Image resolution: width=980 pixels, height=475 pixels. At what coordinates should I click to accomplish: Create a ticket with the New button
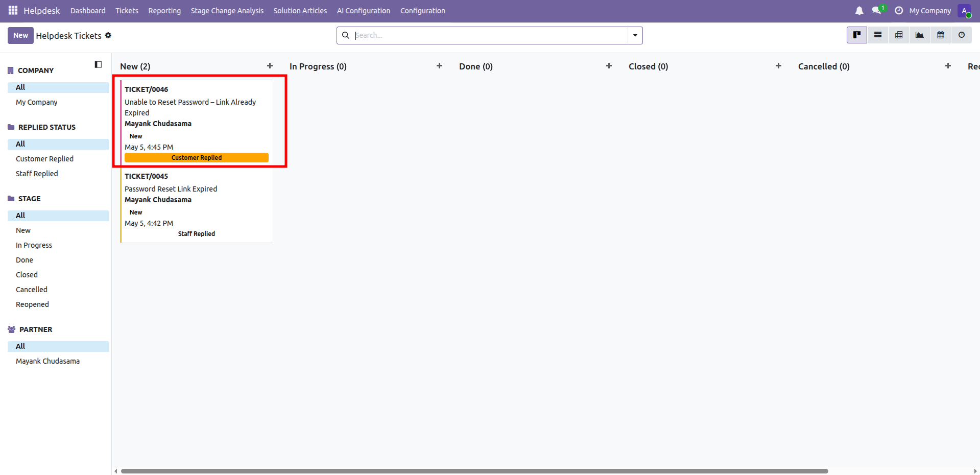click(x=20, y=35)
